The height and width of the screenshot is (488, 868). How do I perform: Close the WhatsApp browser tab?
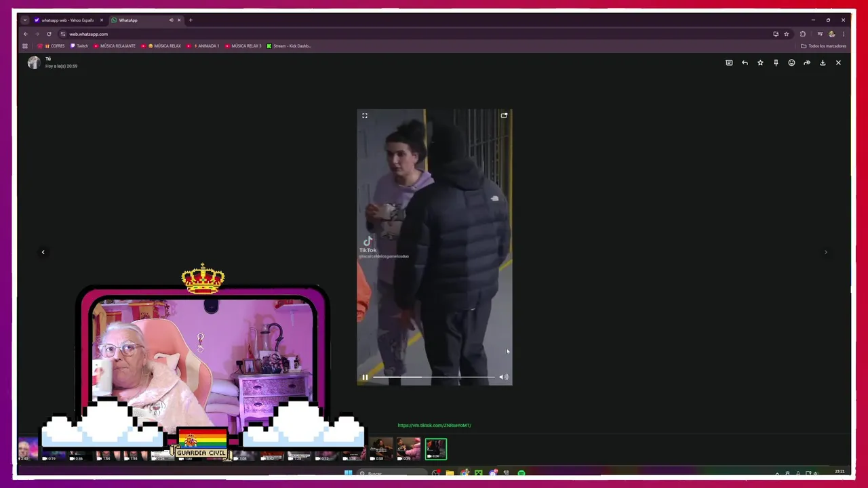179,20
